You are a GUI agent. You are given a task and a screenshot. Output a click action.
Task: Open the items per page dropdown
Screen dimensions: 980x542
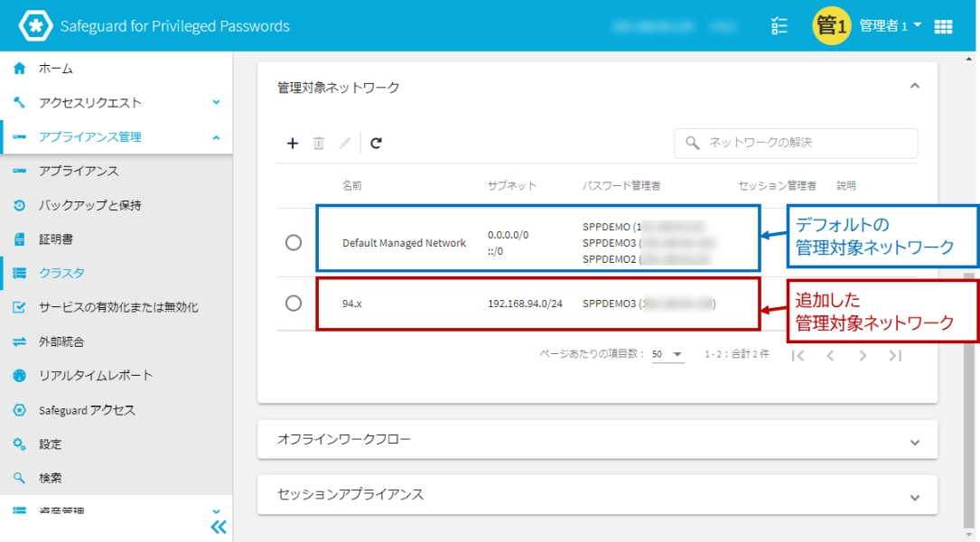click(x=667, y=354)
